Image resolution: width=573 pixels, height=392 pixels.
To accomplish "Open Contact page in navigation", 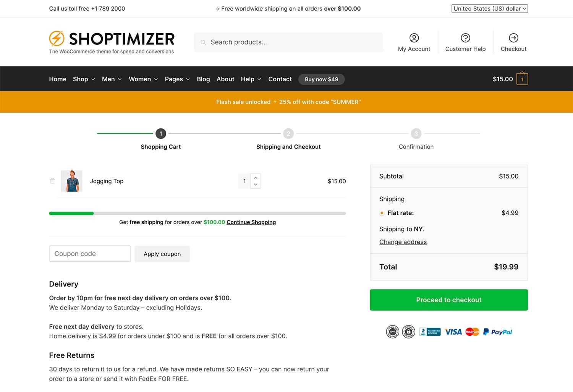I will 280,79.
